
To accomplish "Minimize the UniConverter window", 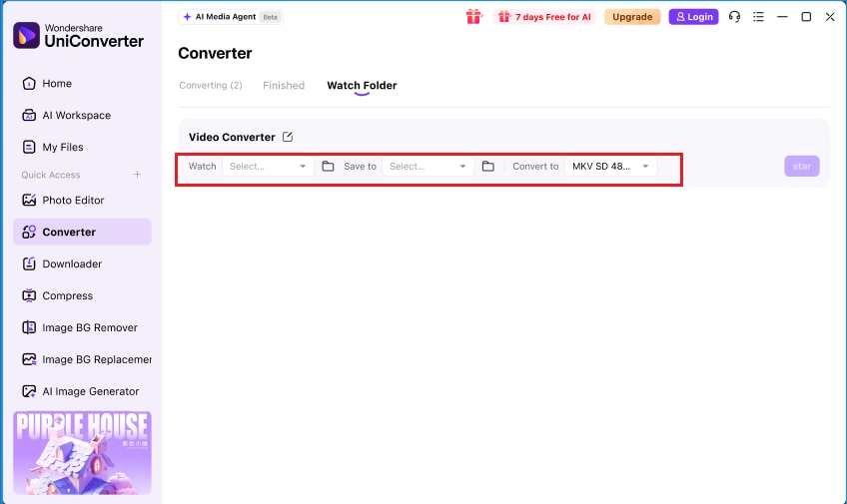I will (782, 17).
